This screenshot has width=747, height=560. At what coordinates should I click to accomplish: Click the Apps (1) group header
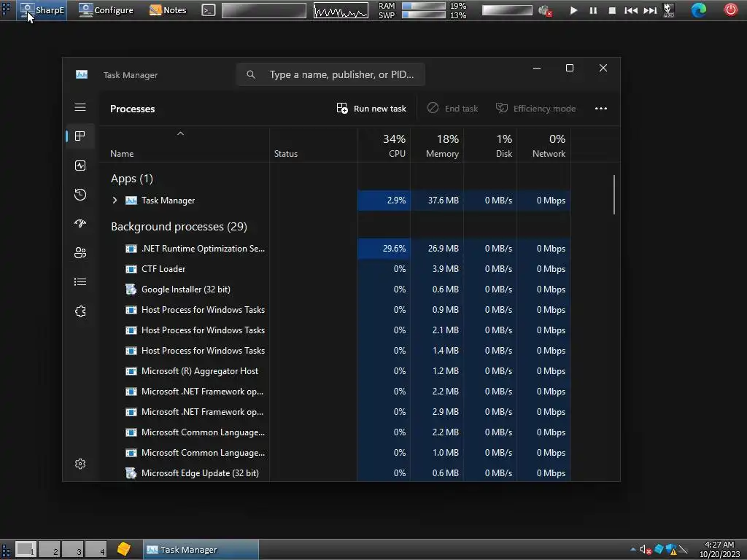[x=132, y=179]
